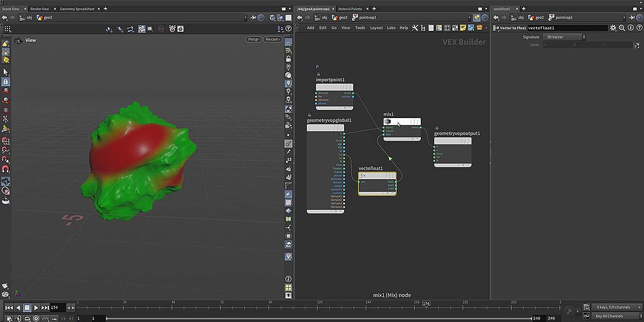The image size is (644, 322).
Task: Open the Add menu in network editor
Action: coord(311,28)
